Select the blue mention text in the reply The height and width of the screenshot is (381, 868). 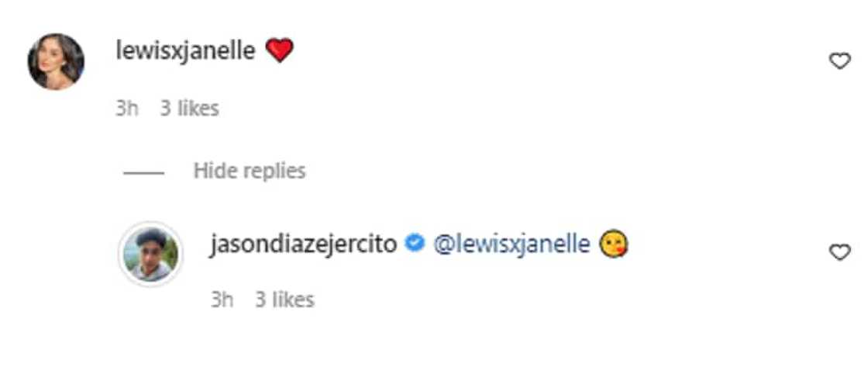point(510,244)
